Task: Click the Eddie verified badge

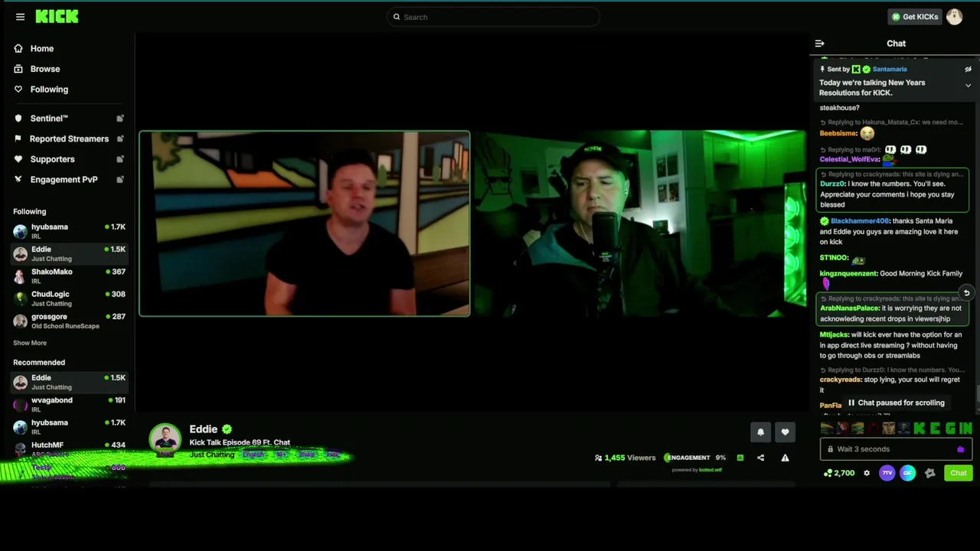Action: point(227,429)
